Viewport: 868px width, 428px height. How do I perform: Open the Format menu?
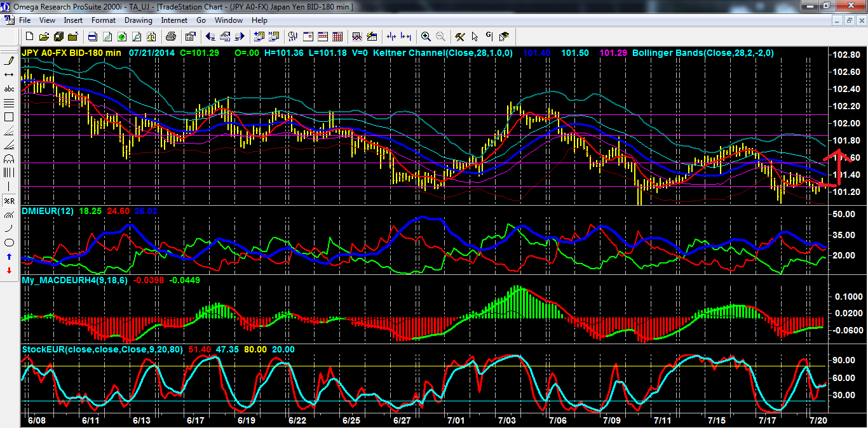pos(104,20)
